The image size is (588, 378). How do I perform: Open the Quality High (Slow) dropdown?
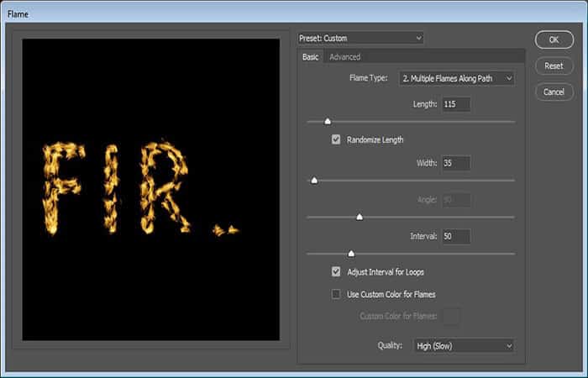click(x=464, y=346)
